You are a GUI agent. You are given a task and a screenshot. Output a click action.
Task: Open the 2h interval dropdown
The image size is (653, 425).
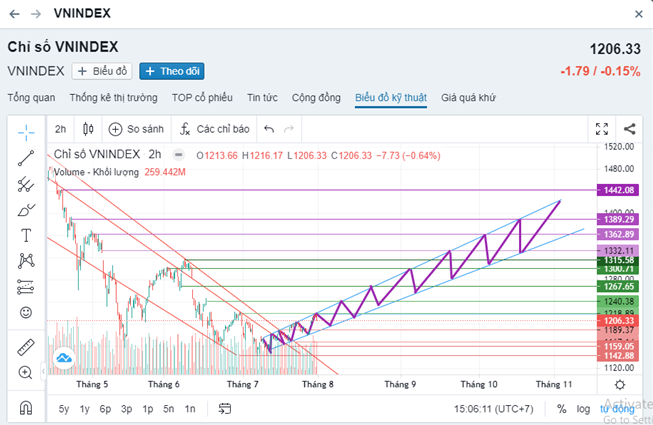pos(60,129)
